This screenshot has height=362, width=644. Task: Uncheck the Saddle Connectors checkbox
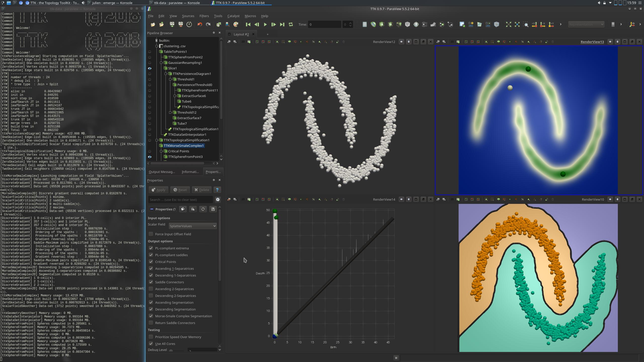(151, 282)
